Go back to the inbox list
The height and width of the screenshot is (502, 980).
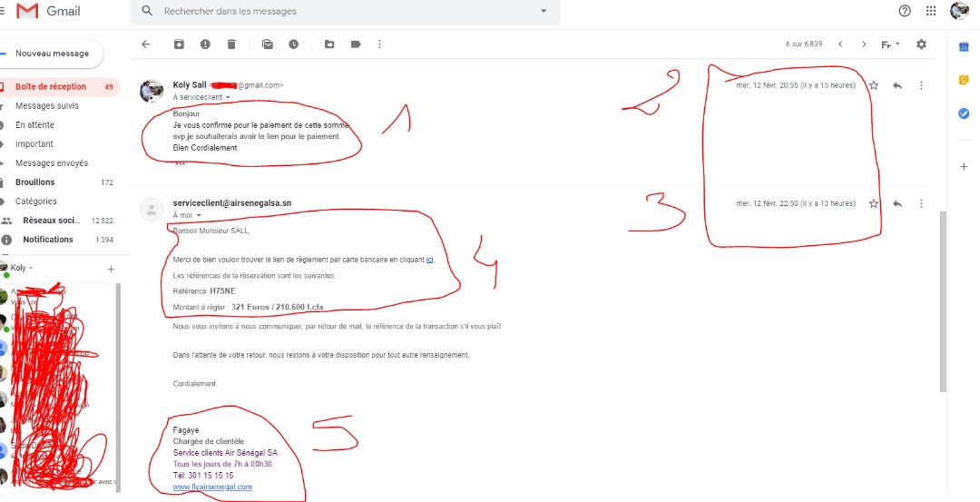145,44
